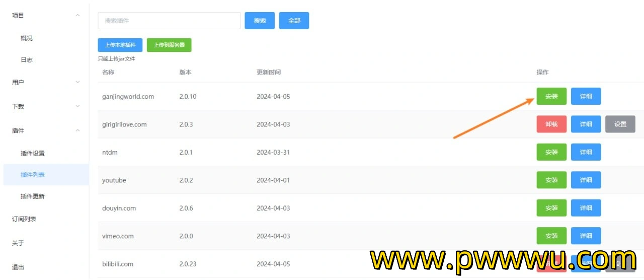This screenshot has height=280, width=644.
Task: Install the ganjingworld.com plugin
Action: (x=551, y=96)
